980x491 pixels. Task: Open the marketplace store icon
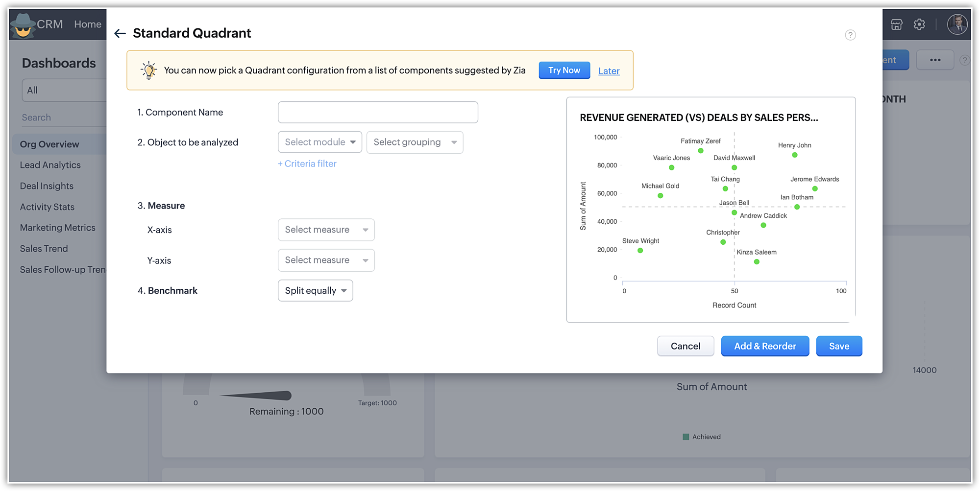pos(896,24)
